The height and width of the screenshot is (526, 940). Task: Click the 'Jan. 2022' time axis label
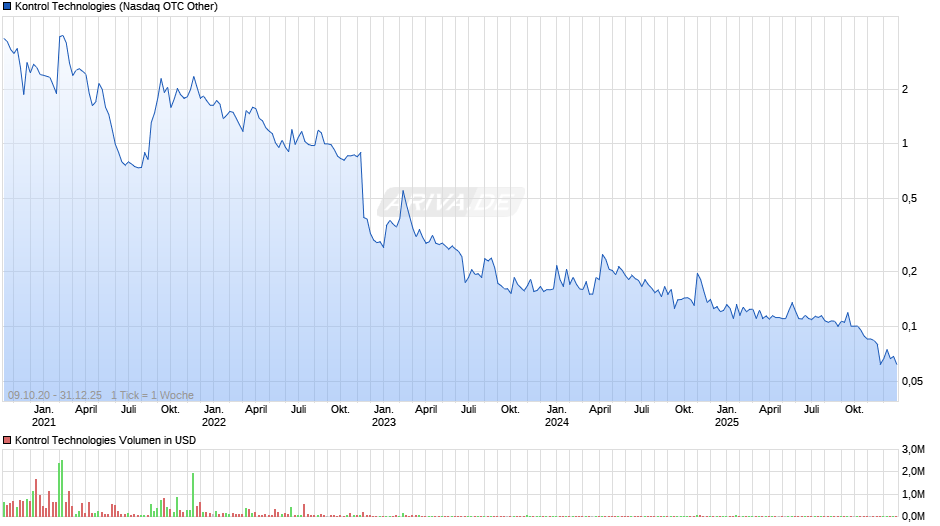[213, 416]
